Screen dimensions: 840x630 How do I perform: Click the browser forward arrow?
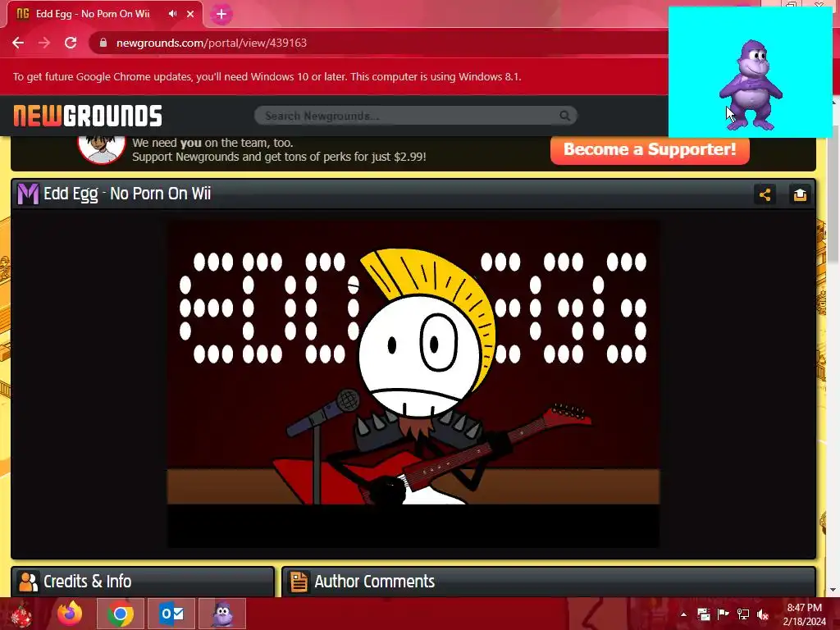click(x=44, y=43)
